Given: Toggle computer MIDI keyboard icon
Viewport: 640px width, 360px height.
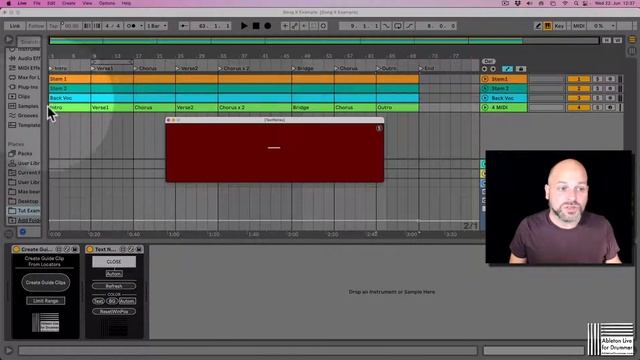Looking at the screenshot, I should (548, 26).
